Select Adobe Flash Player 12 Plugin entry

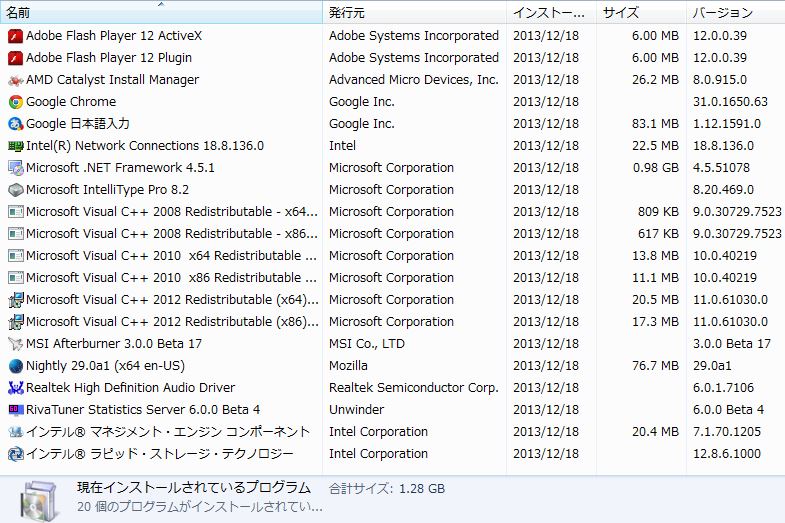[109, 58]
